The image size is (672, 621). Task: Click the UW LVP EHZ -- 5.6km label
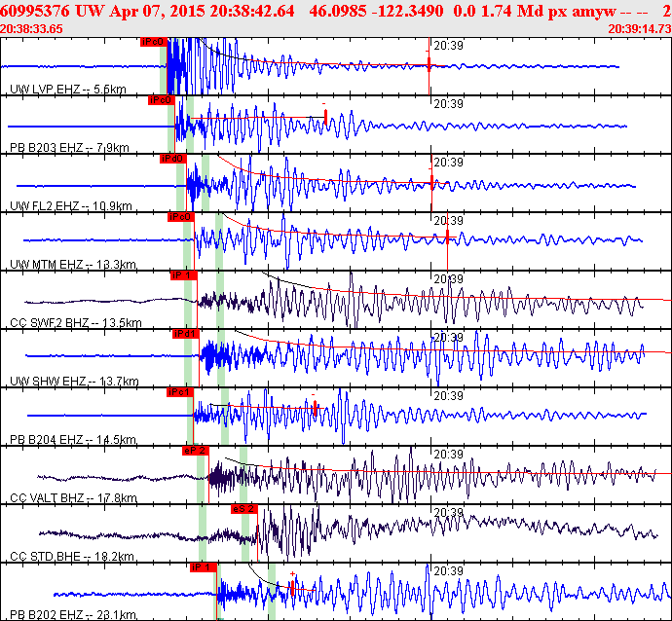click(x=68, y=90)
